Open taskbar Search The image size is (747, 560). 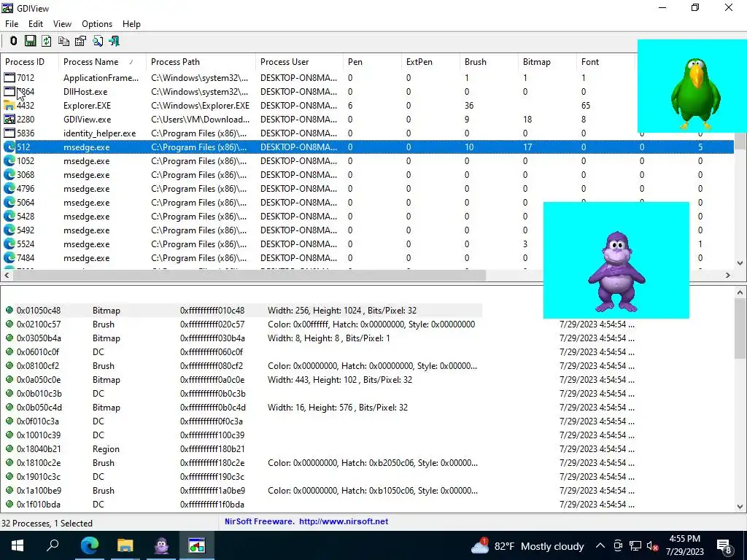[x=53, y=545]
